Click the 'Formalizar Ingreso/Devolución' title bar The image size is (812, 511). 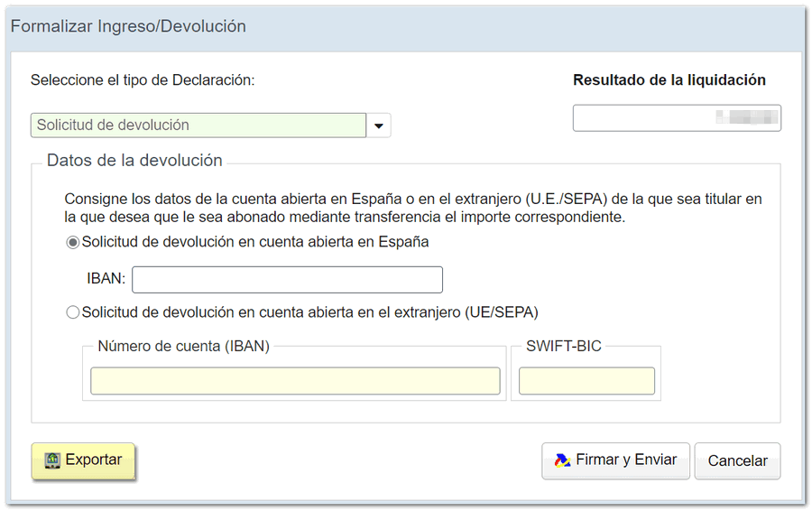tap(128, 26)
